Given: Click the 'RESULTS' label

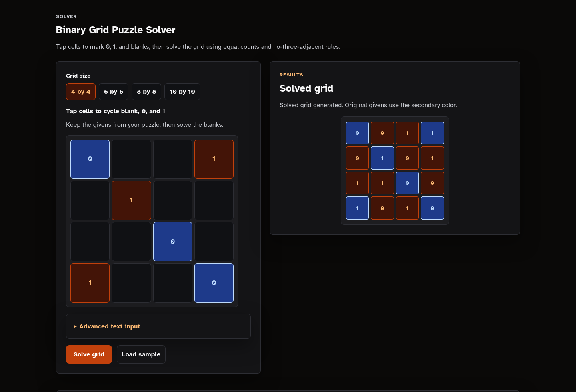Looking at the screenshot, I should click(x=291, y=75).
